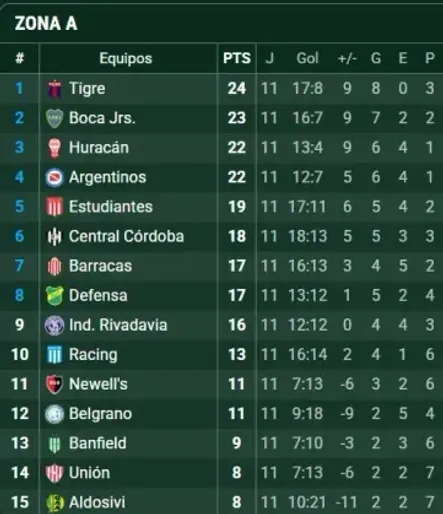
Task: Click the Defensa green-yellow crest
Action: 54,295
